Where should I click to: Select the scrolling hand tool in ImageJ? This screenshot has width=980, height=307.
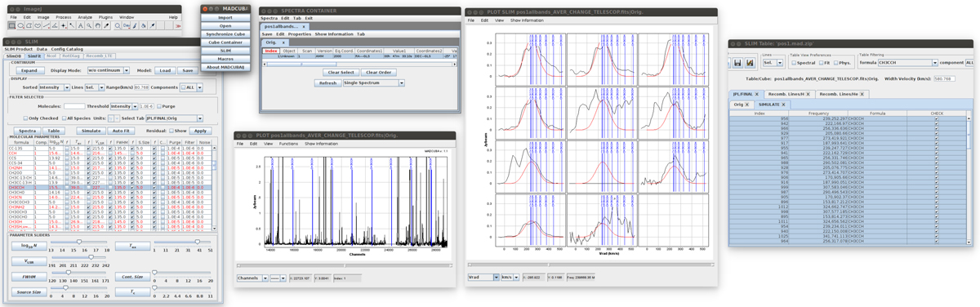[x=97, y=26]
